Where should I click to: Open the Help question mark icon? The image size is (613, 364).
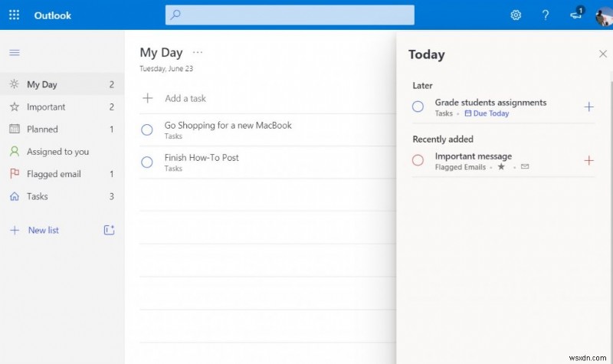(546, 15)
